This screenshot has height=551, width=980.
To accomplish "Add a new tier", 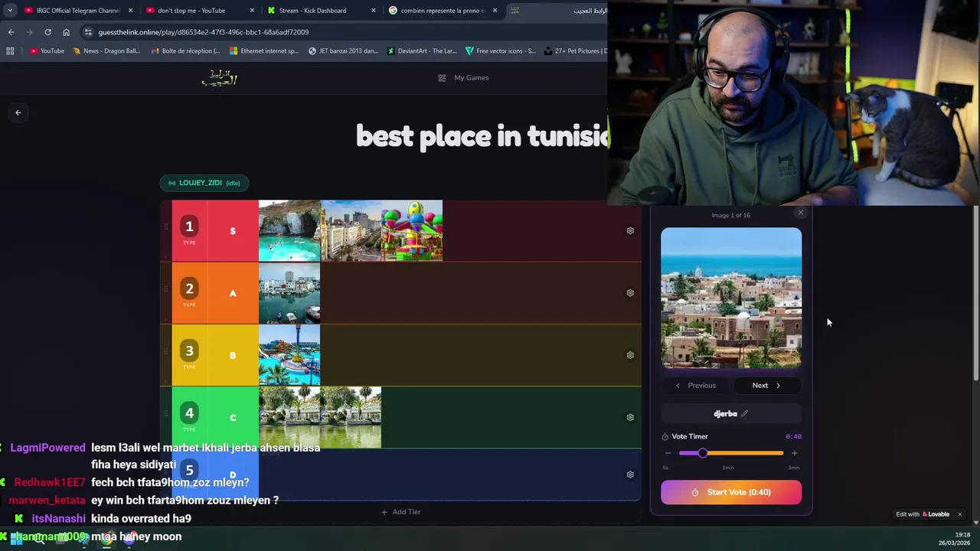I will [x=401, y=512].
